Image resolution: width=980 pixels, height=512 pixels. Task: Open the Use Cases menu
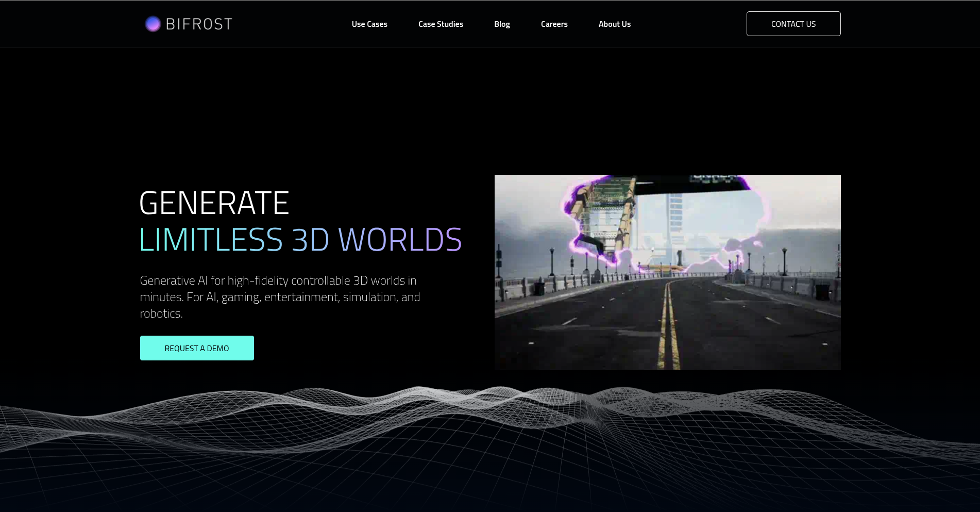coord(369,24)
